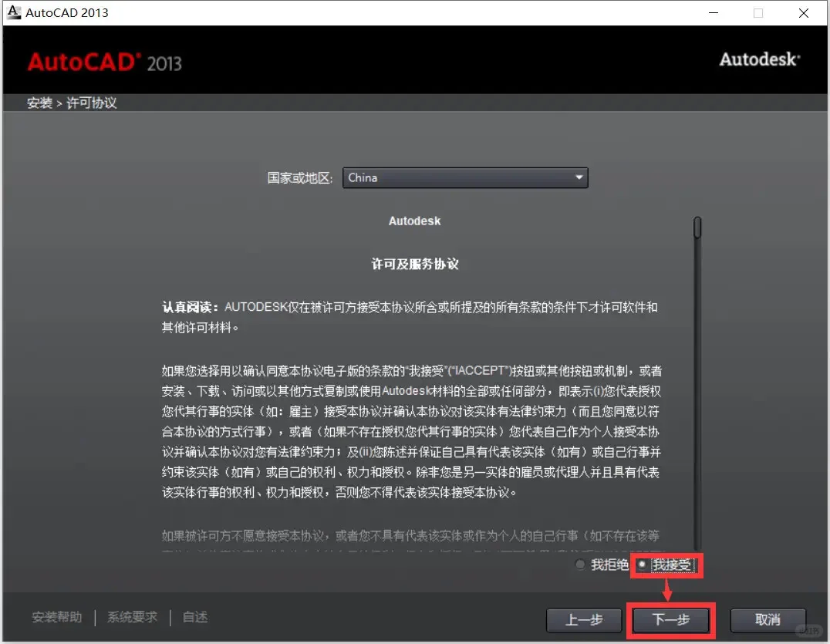Accept the license agreement option
Image resolution: width=830 pixels, height=644 pixels.
(x=643, y=565)
